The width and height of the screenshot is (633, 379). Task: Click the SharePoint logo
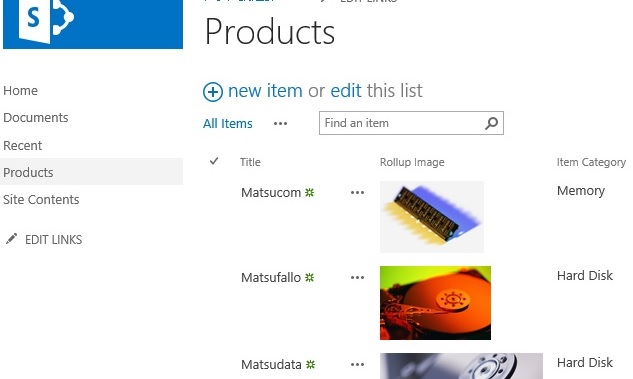[x=92, y=23]
